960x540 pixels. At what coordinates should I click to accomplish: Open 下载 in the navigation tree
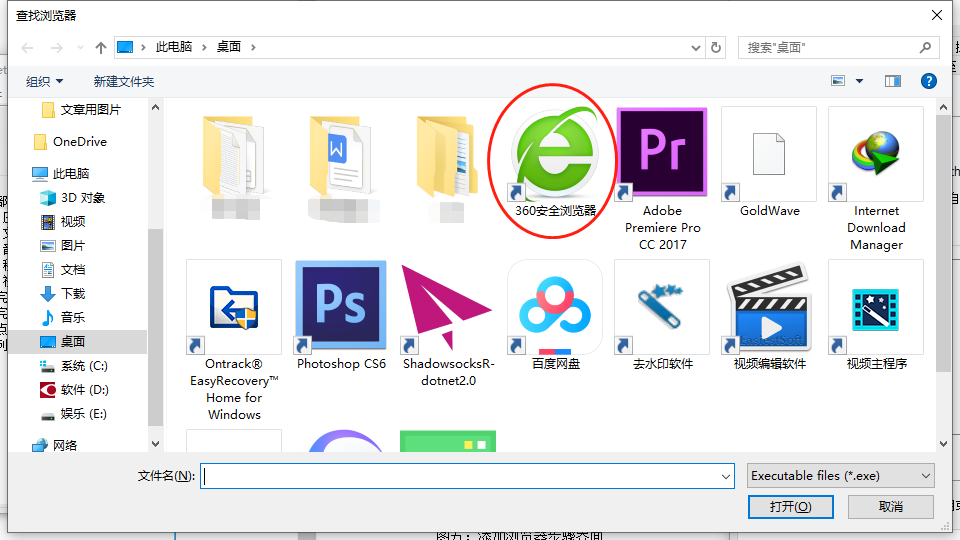pos(63,294)
